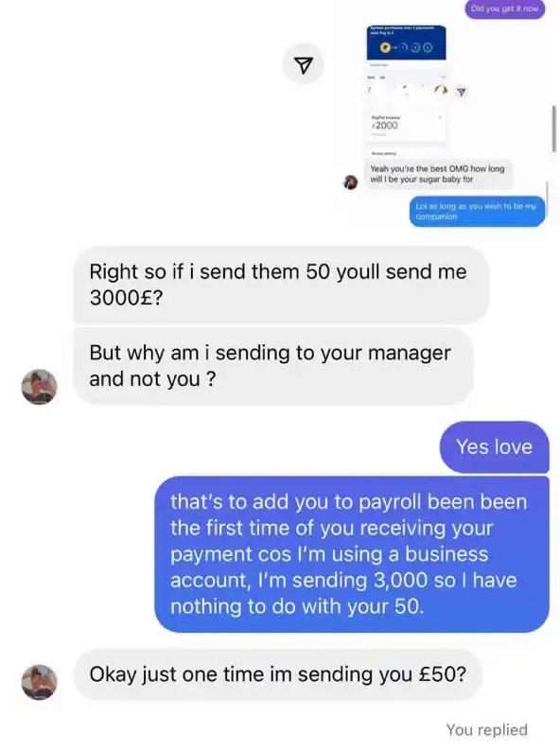Select 'Lol as long as you wish' message
The width and height of the screenshot is (560, 749).
pyautogui.click(x=477, y=211)
